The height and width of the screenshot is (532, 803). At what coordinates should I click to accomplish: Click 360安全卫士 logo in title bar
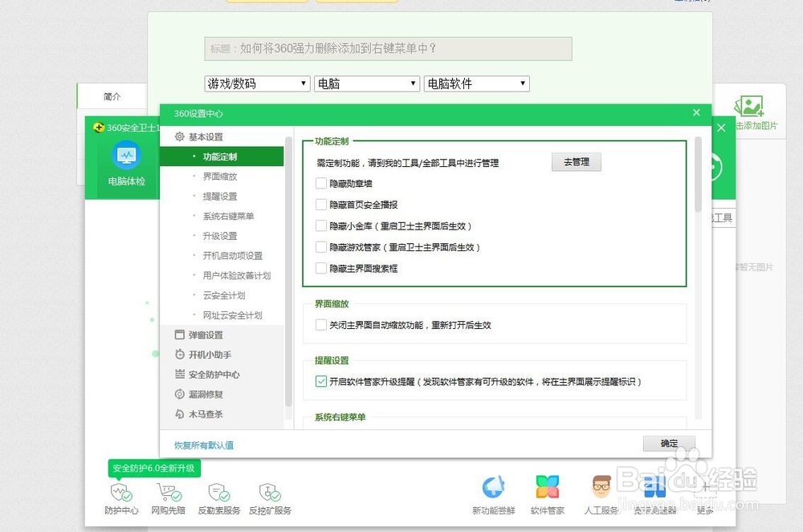click(x=100, y=128)
